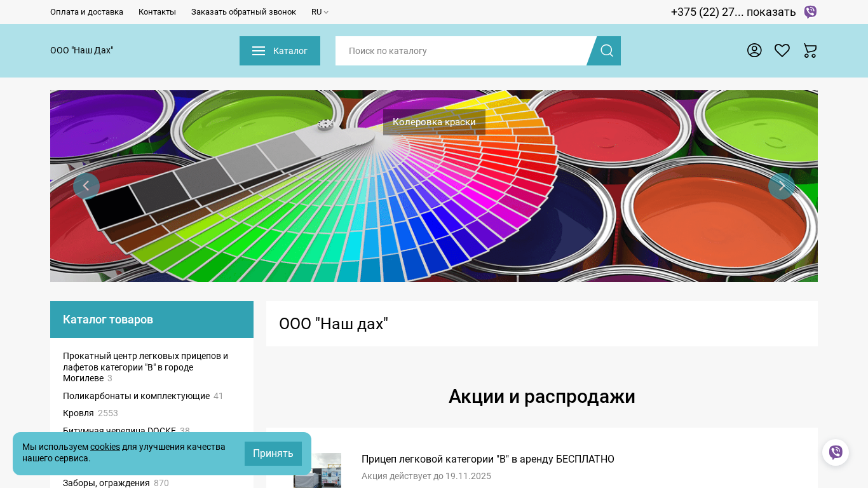Advance to next banner slide

tap(781, 186)
